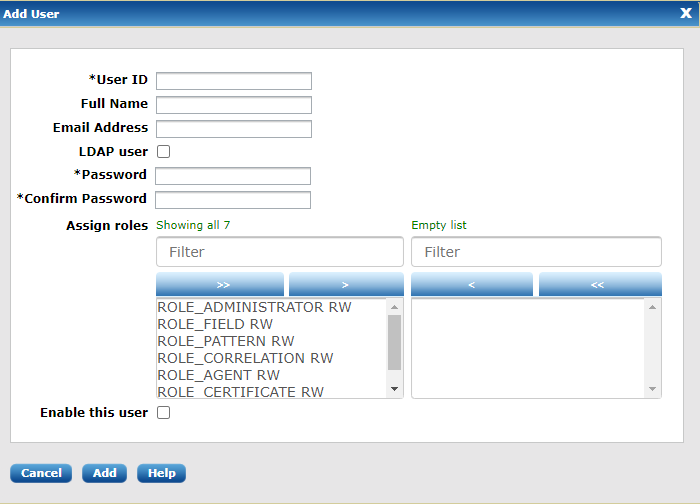This screenshot has width=700, height=504.
Task: Close the Add User dialog with X
Action: point(685,14)
